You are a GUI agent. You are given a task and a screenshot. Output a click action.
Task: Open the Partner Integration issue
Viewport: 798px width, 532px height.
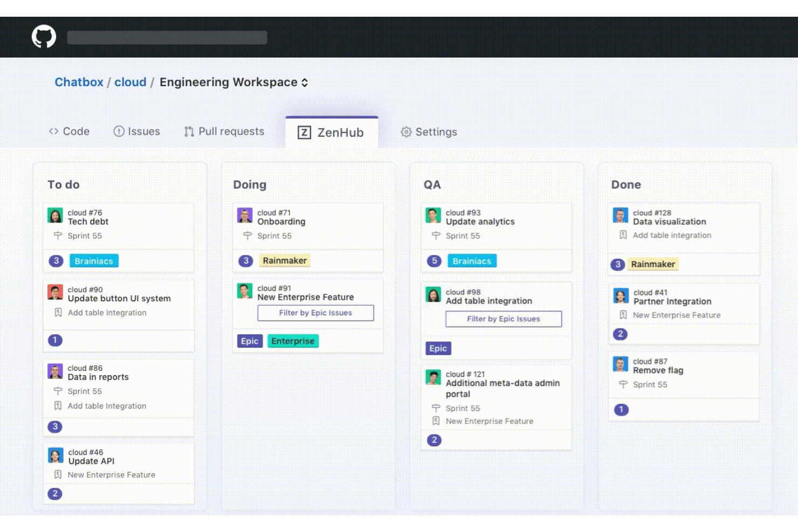672,302
